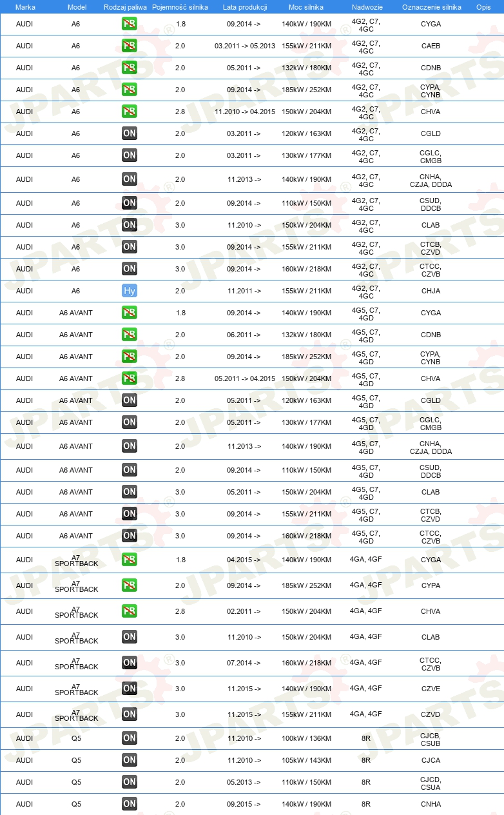Select engine code CNHA, CZJA, DDDA for A6
This screenshot has width=504, height=815.
(431, 180)
